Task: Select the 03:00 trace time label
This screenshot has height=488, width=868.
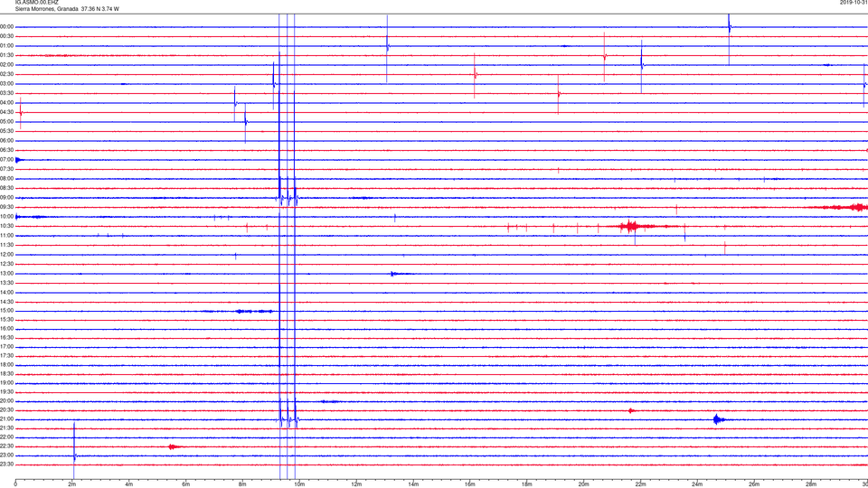Action: pyautogui.click(x=6, y=83)
